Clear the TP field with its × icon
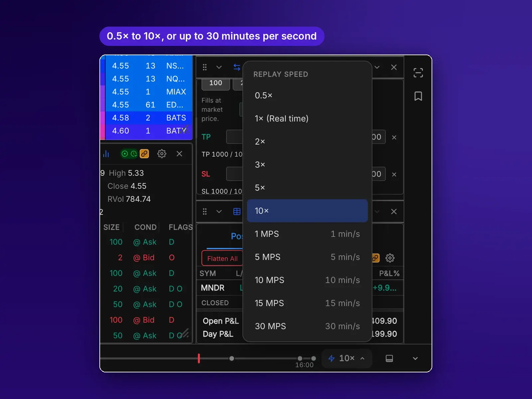Image resolution: width=532 pixels, height=399 pixels. click(394, 137)
